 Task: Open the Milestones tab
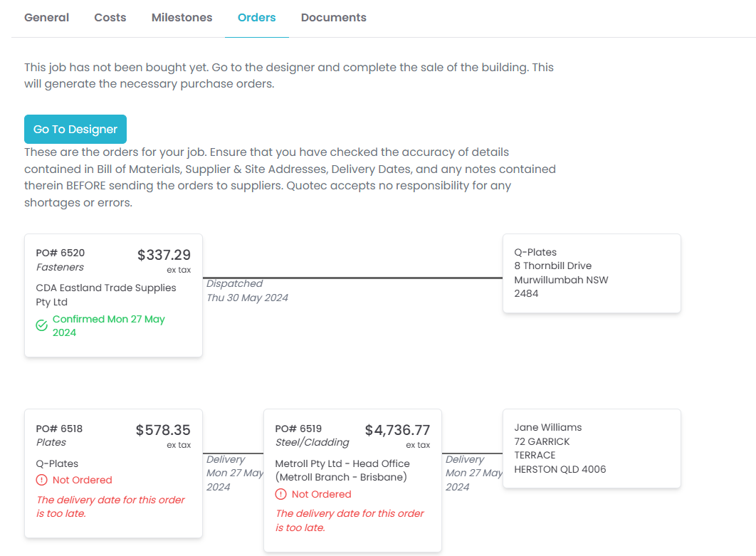(x=182, y=18)
